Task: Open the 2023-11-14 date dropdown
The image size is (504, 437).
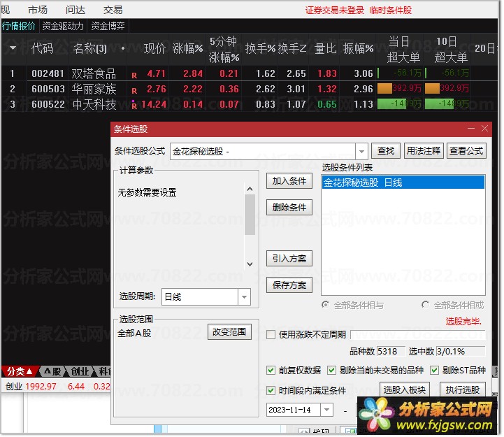Action: tap(326, 410)
